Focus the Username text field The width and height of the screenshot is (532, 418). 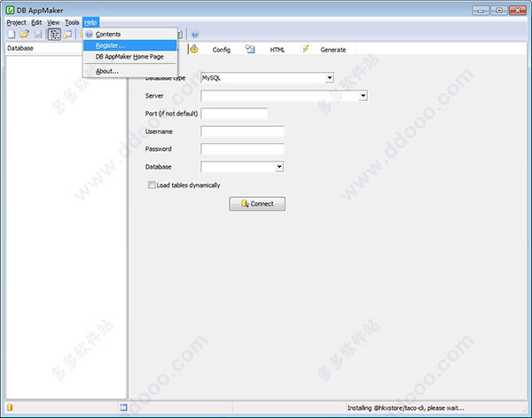click(242, 131)
